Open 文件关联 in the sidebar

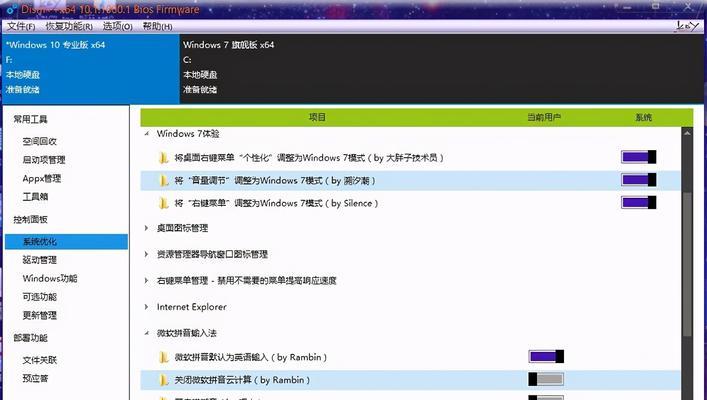click(x=40, y=360)
